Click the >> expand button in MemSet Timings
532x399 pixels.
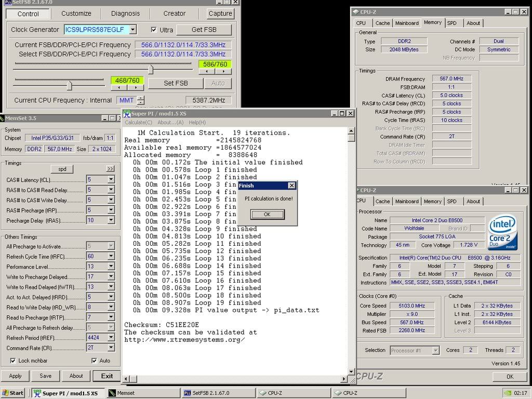point(110,169)
